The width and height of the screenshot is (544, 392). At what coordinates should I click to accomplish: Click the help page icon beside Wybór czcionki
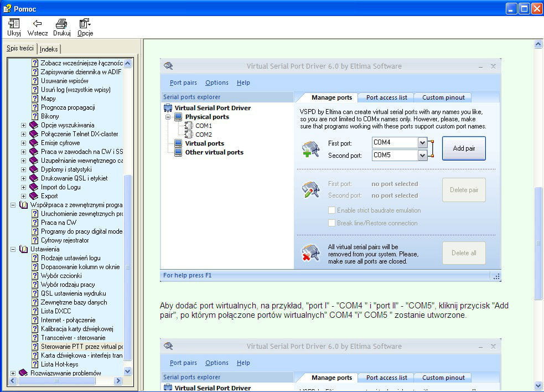[x=35, y=276]
